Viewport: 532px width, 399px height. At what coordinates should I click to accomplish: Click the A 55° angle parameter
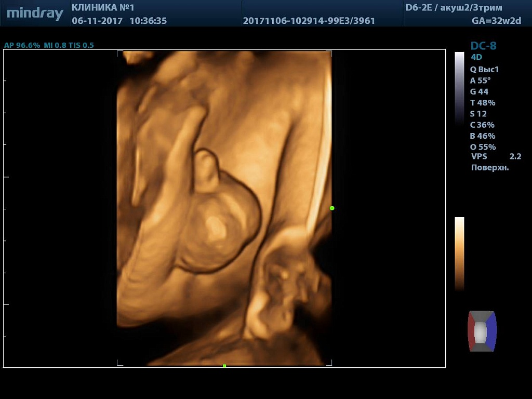click(480, 81)
